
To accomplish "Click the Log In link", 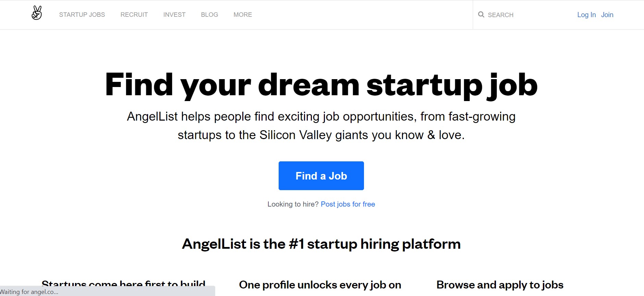I will (x=586, y=15).
